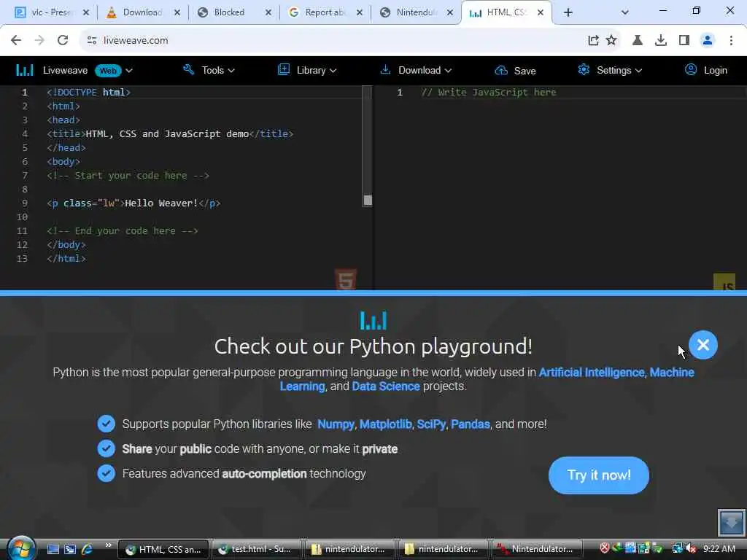Click the volume icon in system tray
Viewport: 747px width, 560px height.
coord(691,548)
